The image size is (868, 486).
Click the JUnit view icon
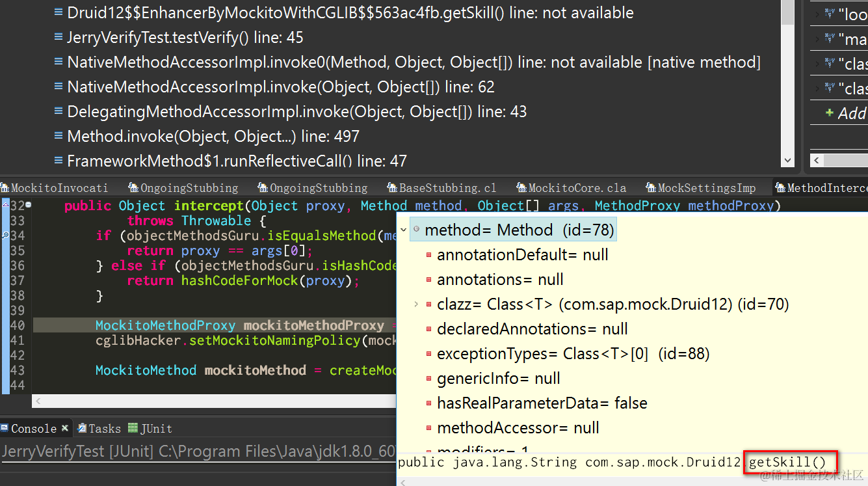click(x=133, y=428)
